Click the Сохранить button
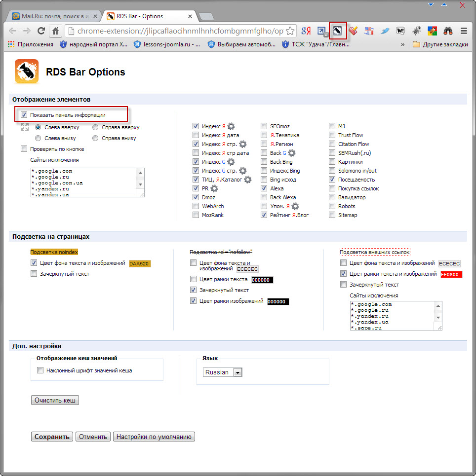Viewport: 476px width, 476px height. [52, 437]
